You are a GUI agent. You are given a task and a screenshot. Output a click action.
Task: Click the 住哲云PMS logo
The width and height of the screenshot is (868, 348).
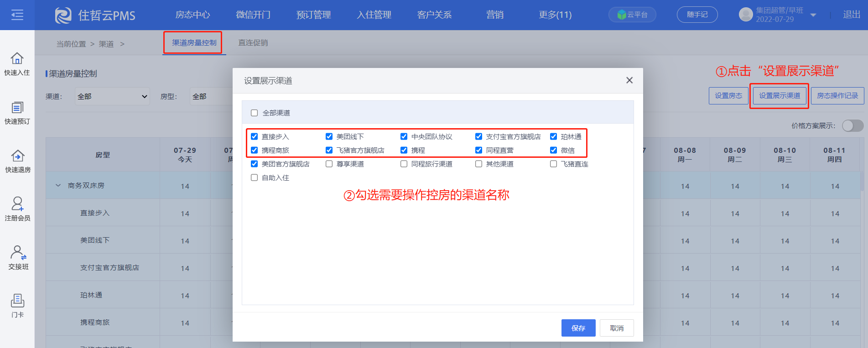tap(95, 15)
